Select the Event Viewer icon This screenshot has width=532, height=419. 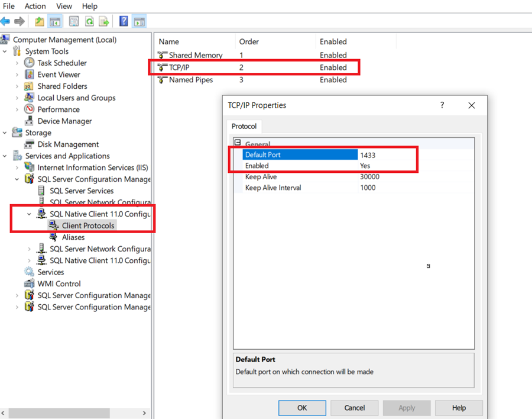coord(29,74)
